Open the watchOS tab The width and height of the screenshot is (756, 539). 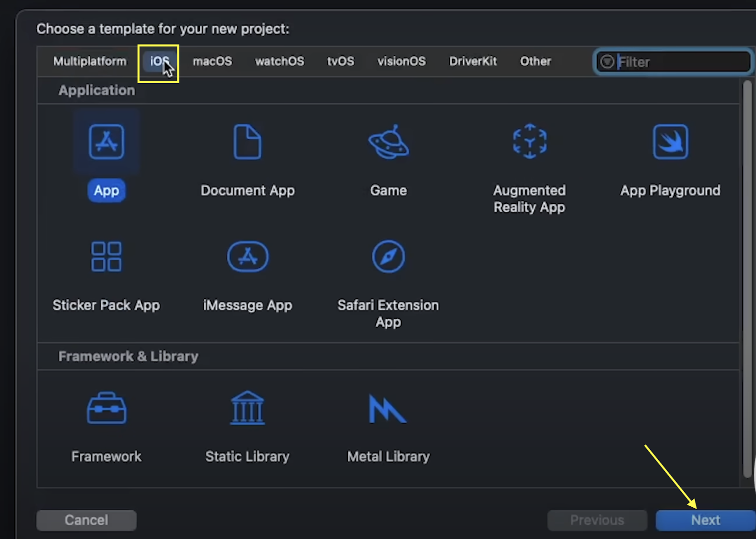[x=280, y=61]
